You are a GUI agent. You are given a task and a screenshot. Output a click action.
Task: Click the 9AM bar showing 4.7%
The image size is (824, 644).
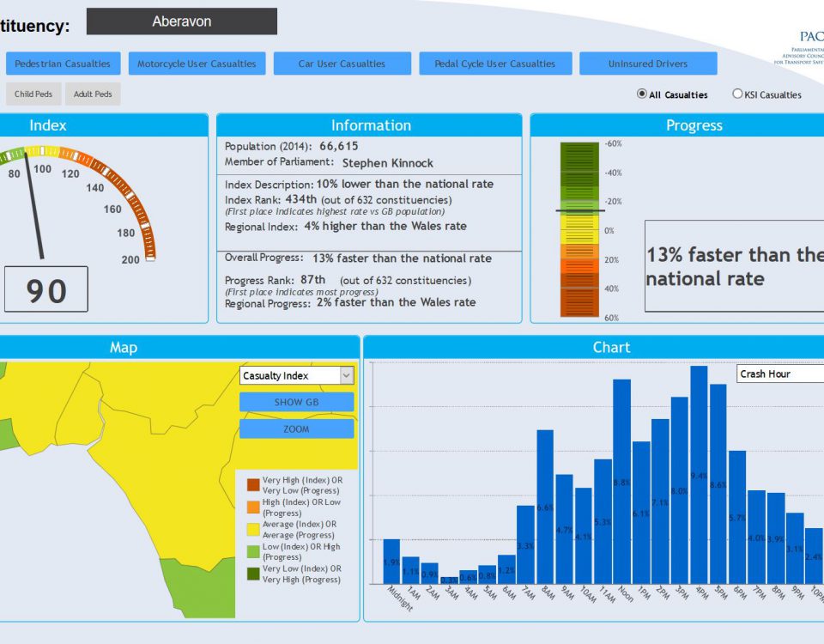click(x=565, y=529)
